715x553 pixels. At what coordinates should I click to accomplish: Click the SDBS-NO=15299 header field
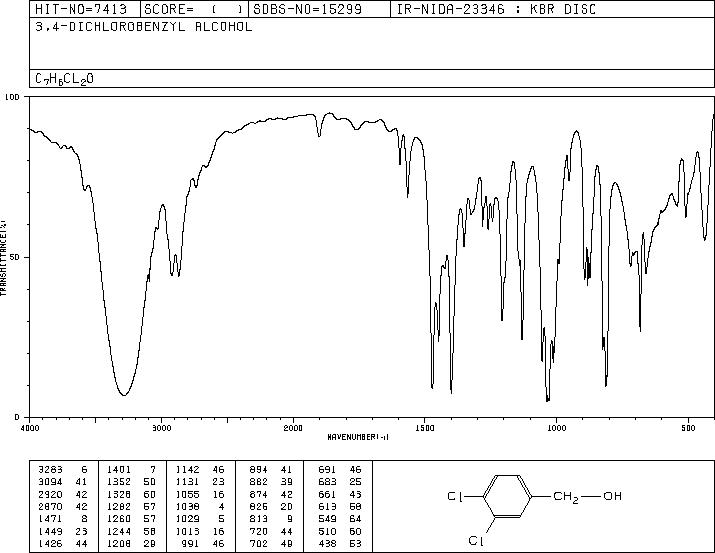[x=319, y=9]
